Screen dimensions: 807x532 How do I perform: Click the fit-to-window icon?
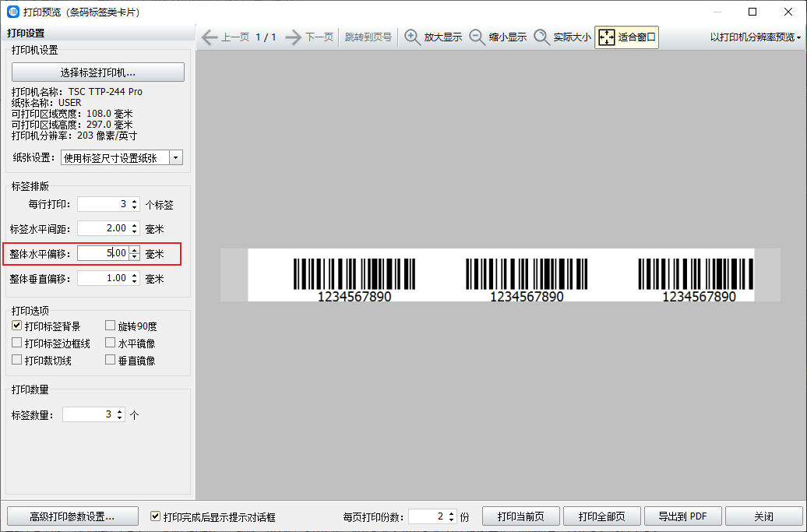click(x=607, y=37)
